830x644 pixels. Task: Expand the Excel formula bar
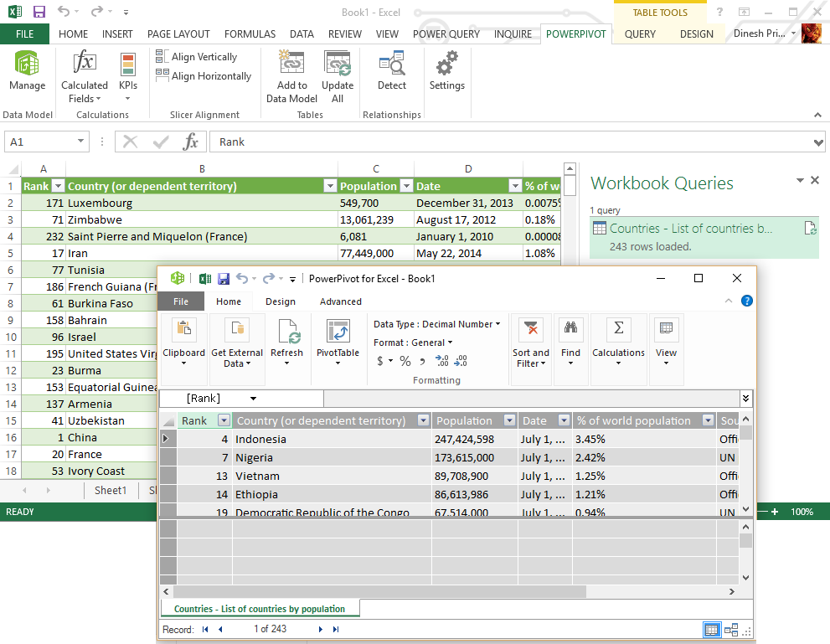pyautogui.click(x=818, y=142)
